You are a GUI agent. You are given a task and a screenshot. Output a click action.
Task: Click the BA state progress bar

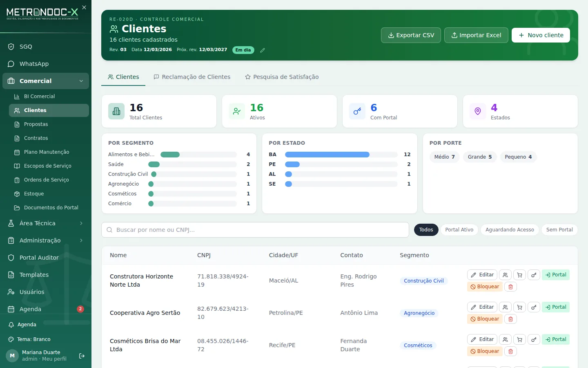click(x=341, y=155)
